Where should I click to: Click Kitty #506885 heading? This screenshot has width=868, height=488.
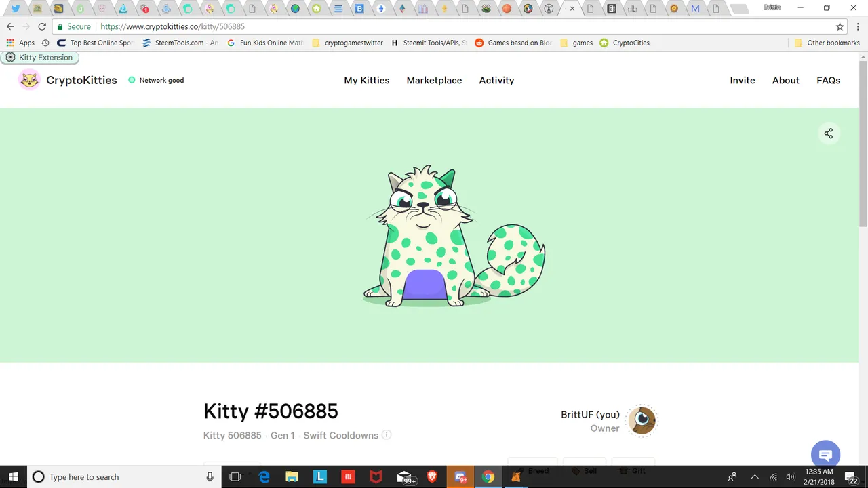(x=271, y=411)
